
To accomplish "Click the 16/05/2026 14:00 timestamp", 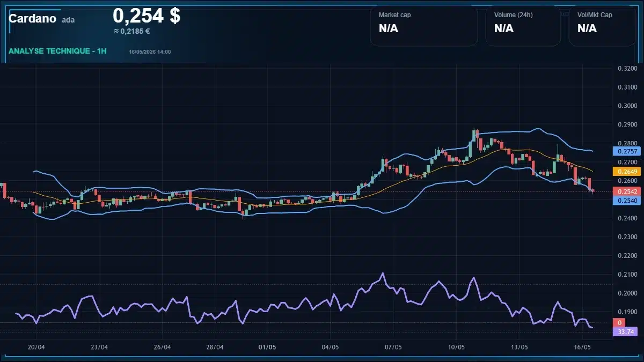I will coord(150,51).
